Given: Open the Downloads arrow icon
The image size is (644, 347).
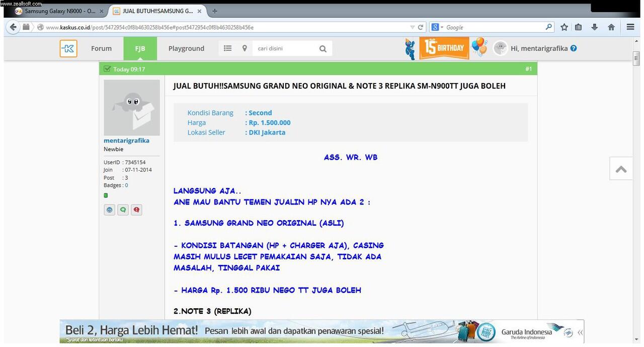Looking at the screenshot, I should [595, 27].
